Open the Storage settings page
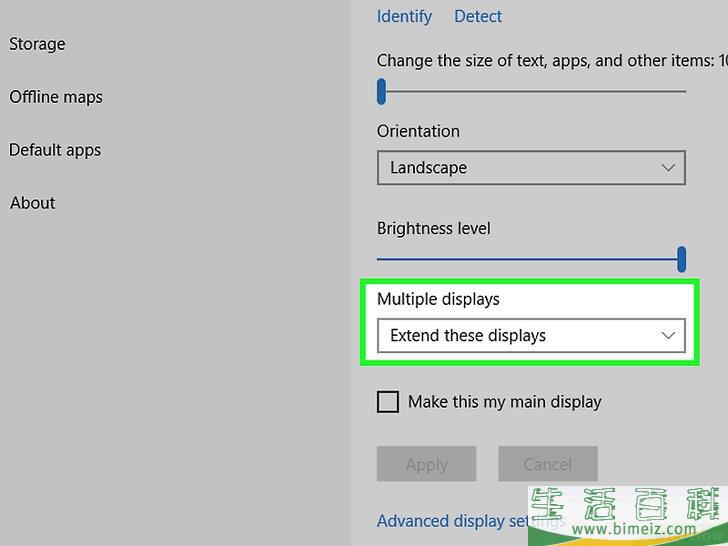728x546 pixels. tap(37, 44)
